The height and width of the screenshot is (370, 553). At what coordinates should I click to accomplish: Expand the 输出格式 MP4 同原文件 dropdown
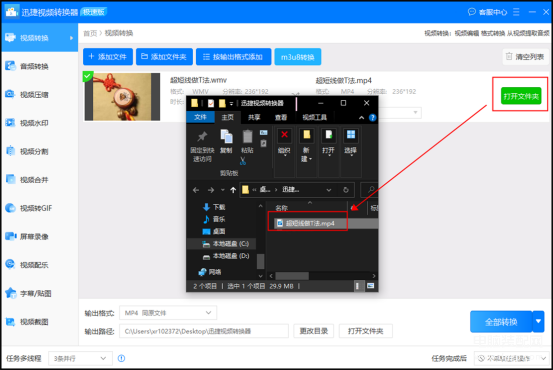coord(168,313)
